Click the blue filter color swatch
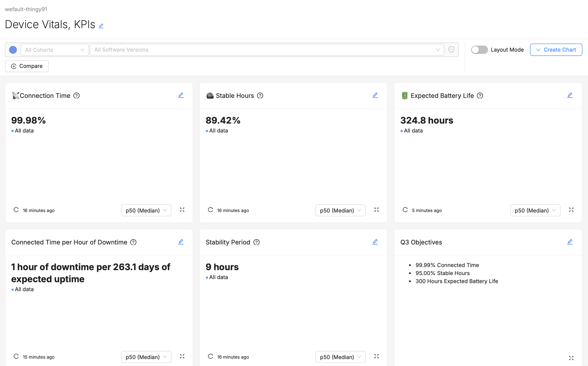The image size is (588, 366). (13, 50)
